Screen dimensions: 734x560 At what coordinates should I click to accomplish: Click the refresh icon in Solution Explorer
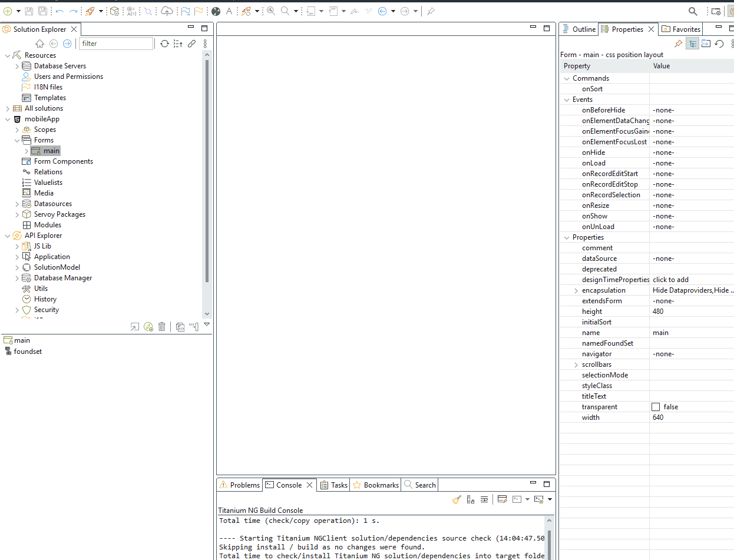(165, 44)
